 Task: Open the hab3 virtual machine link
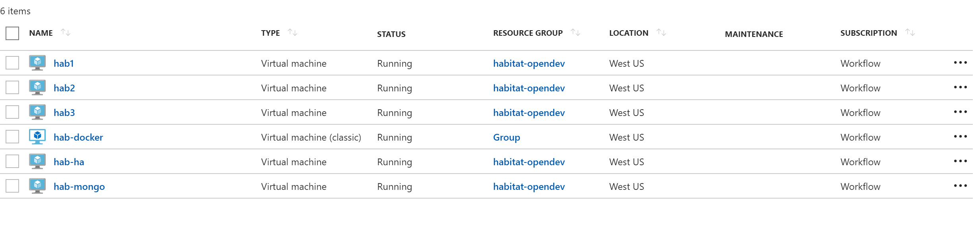(x=64, y=113)
